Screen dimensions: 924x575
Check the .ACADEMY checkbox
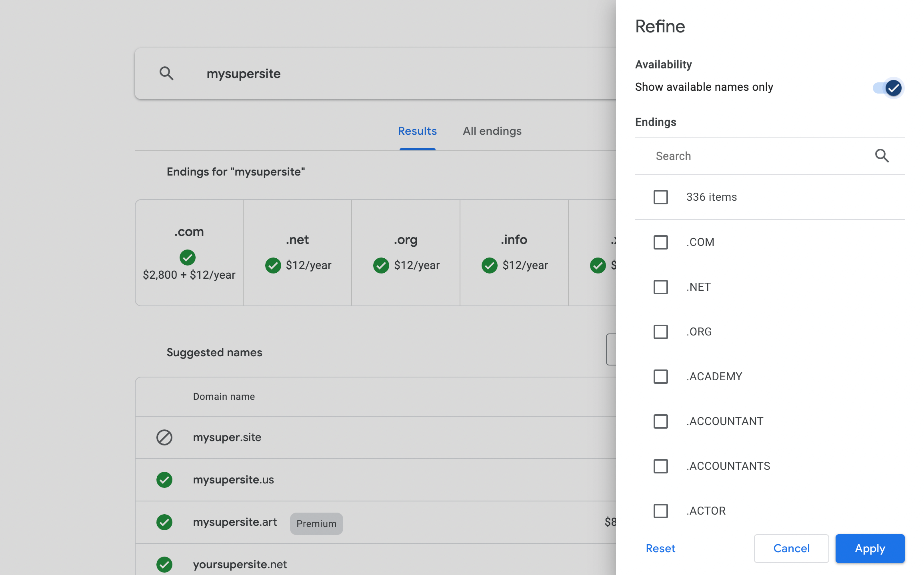pos(661,376)
